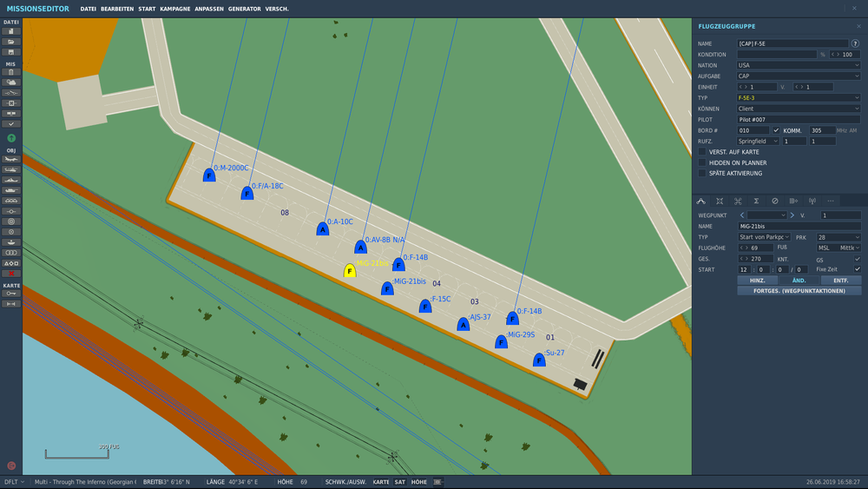Open the NATION dropdown showing USA
868x489 pixels.
[x=799, y=65]
